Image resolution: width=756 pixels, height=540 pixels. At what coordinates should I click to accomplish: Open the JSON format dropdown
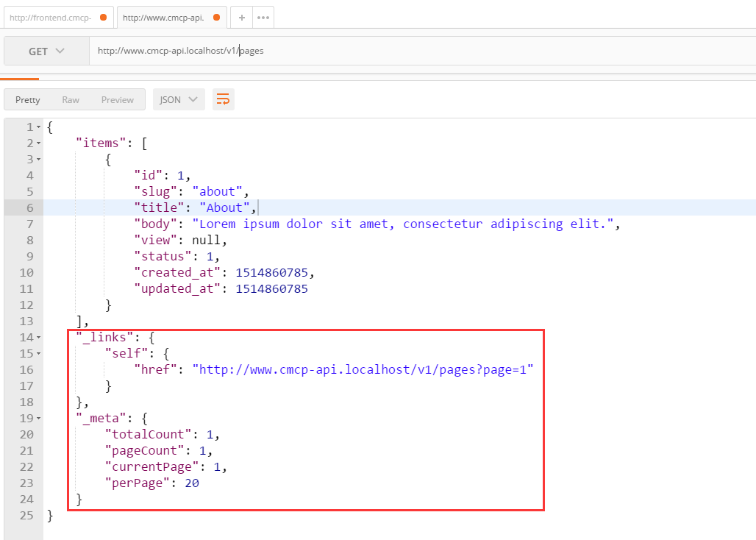[179, 99]
